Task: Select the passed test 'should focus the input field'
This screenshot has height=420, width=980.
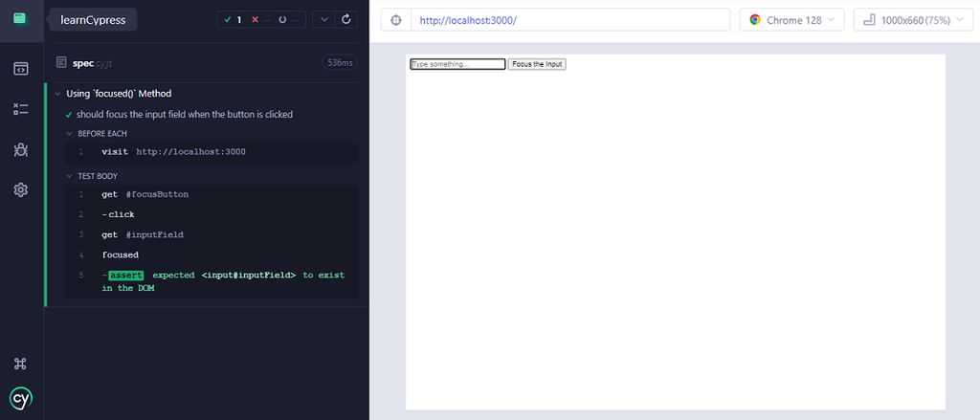Action: pyautogui.click(x=185, y=115)
